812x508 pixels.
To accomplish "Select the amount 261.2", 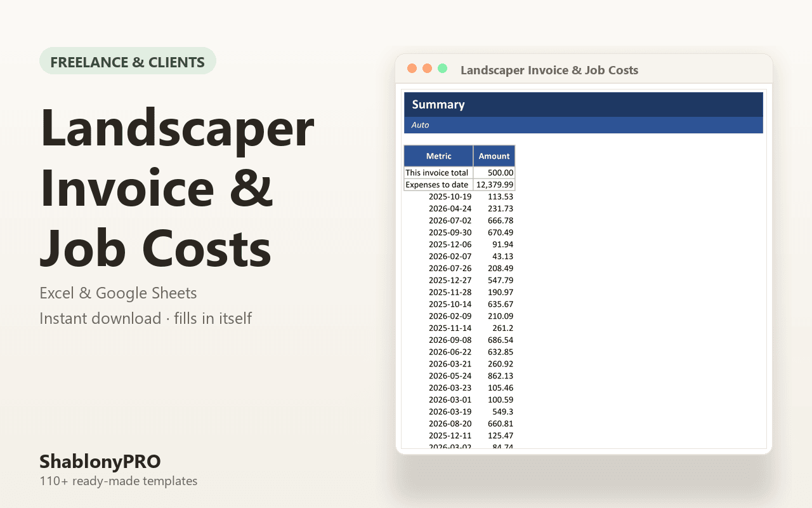I will 502,328.
